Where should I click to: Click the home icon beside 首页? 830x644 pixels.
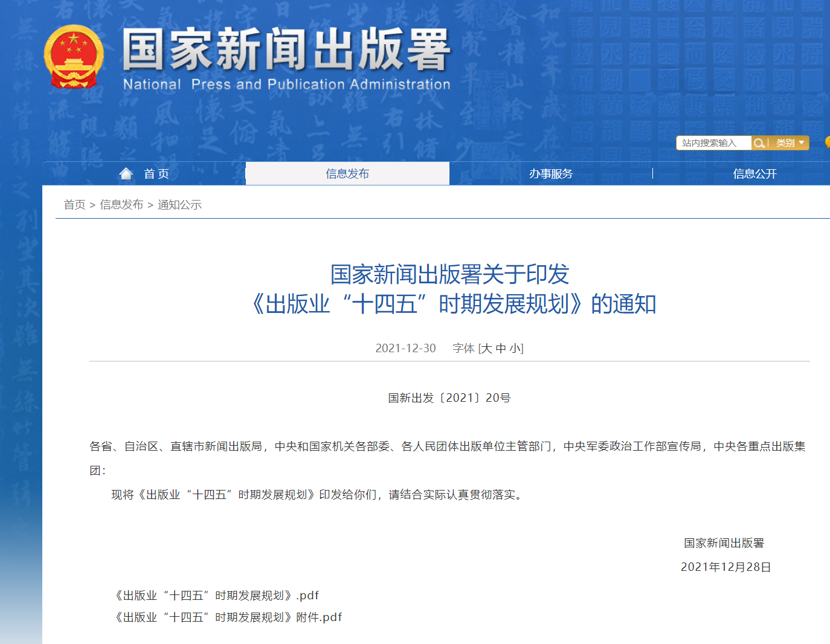(126, 174)
